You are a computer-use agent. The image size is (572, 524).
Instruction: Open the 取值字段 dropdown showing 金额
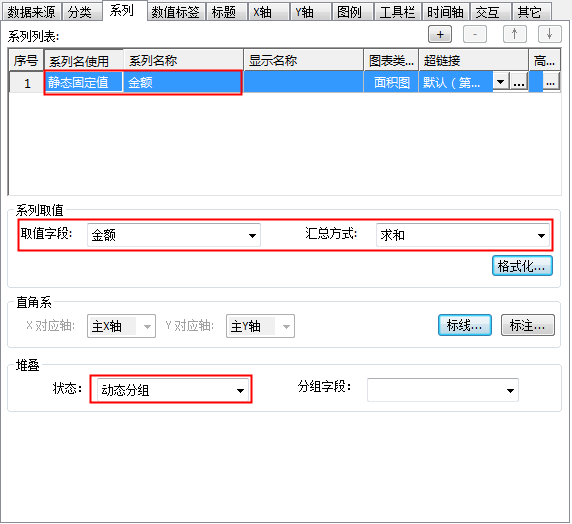tap(174, 235)
